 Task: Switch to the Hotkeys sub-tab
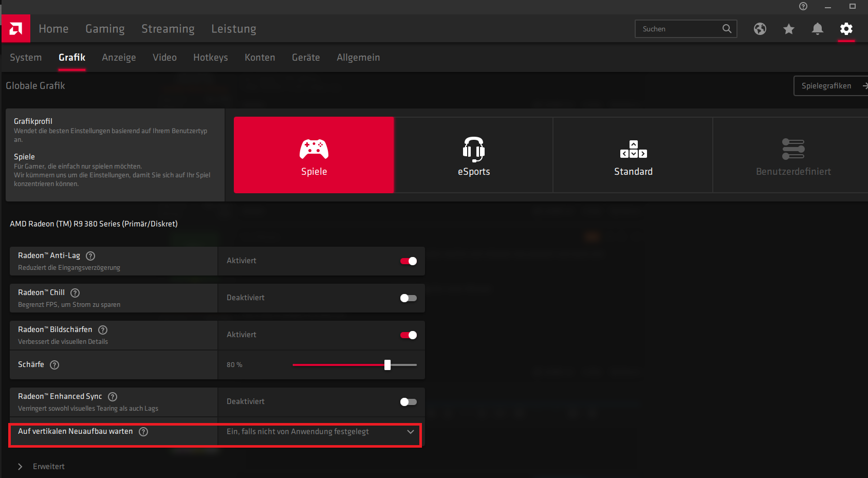coord(211,58)
